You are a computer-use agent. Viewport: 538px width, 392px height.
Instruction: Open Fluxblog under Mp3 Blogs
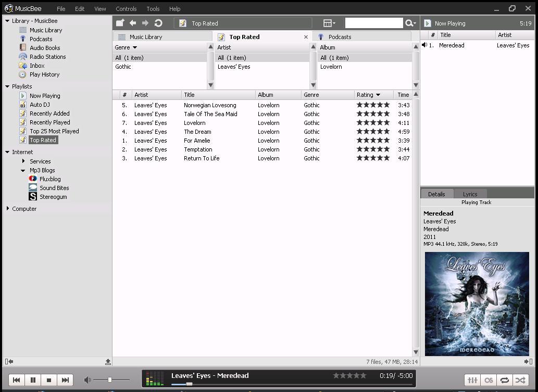pyautogui.click(x=50, y=179)
